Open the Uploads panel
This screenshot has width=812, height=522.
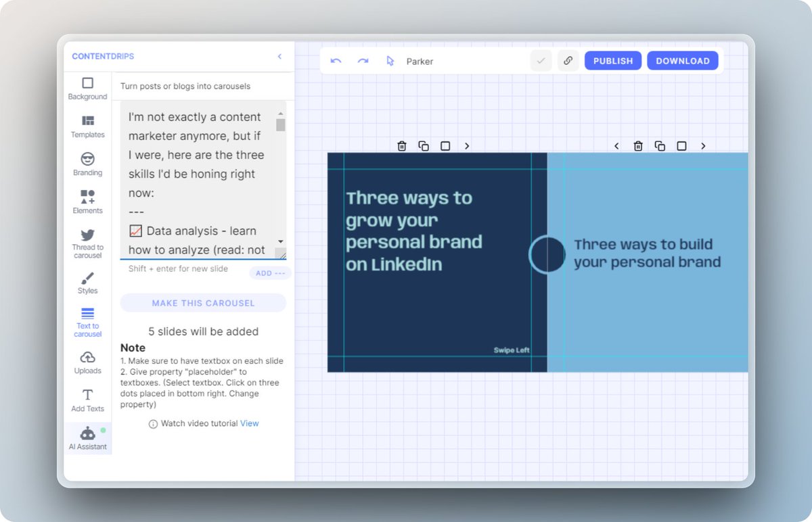pos(87,362)
